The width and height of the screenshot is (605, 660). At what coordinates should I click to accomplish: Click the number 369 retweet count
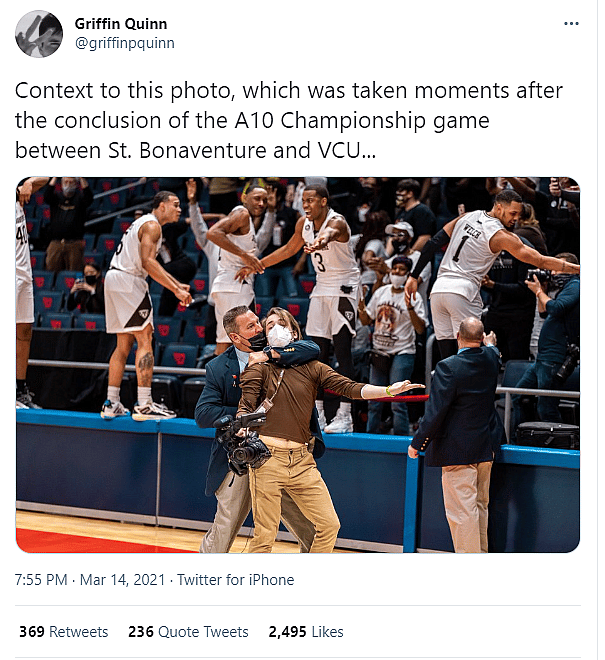point(32,632)
